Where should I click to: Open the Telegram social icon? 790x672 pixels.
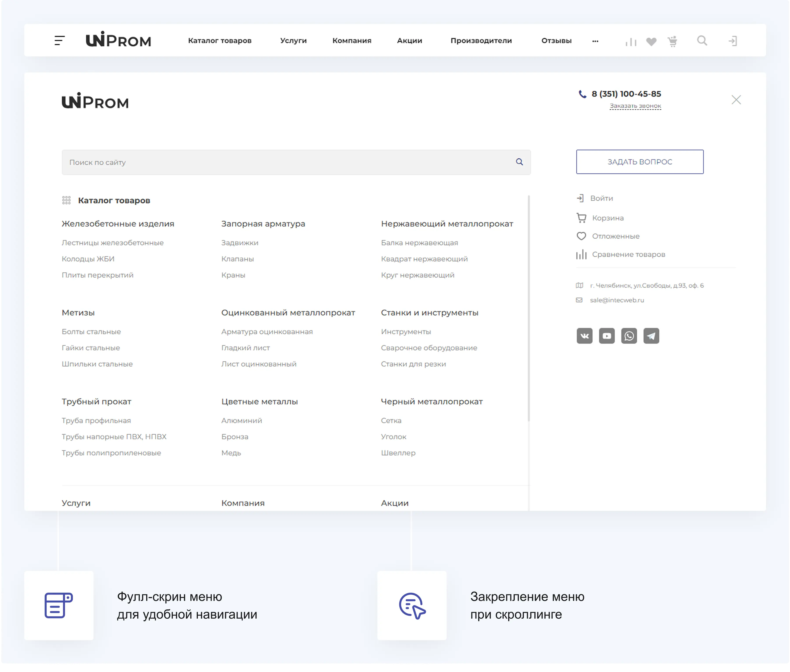coord(651,336)
